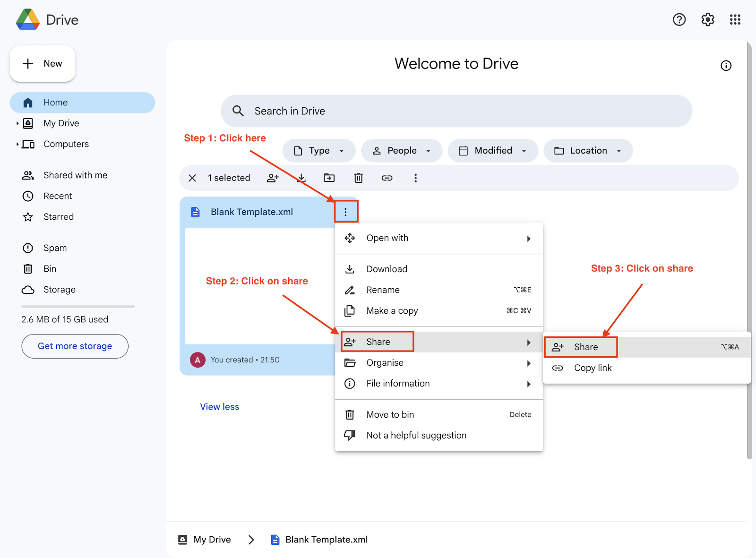Choose Download from the context menu
The height and width of the screenshot is (558, 756).
tap(439, 269)
